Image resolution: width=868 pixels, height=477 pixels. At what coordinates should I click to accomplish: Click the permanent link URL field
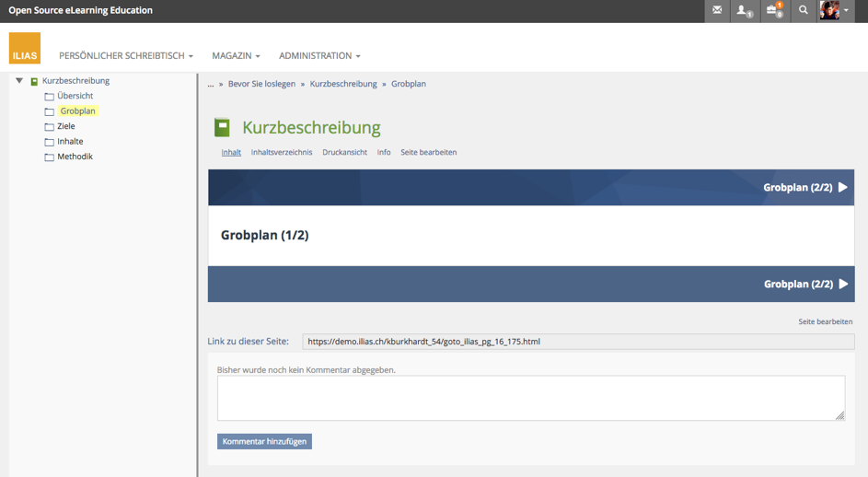[577, 342]
